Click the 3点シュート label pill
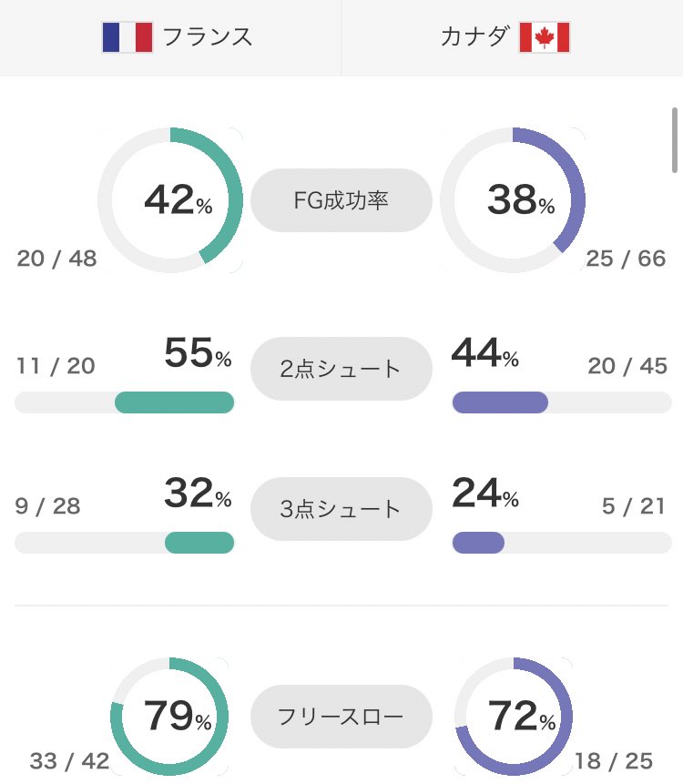The width and height of the screenshot is (683, 784). tap(341, 508)
